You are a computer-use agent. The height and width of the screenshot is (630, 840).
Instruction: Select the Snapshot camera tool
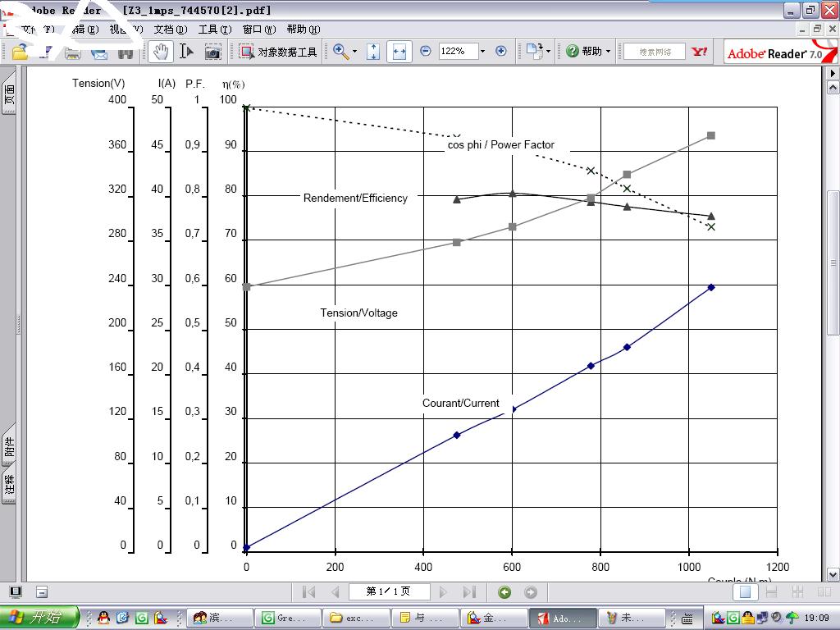click(x=212, y=52)
